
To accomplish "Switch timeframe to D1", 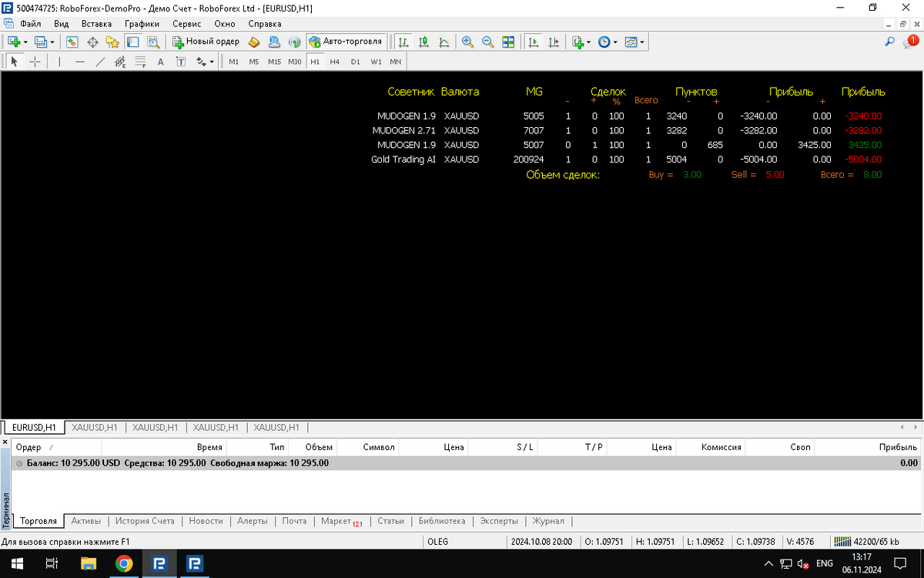I will (x=355, y=62).
